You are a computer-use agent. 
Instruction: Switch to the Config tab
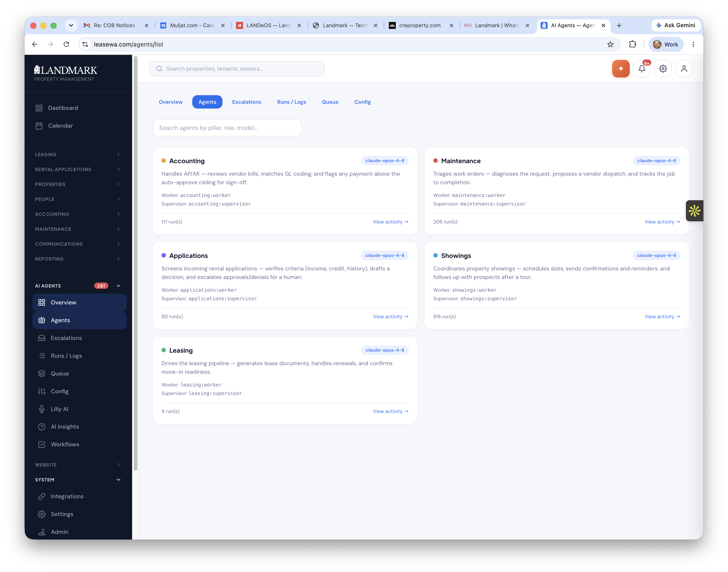click(362, 102)
